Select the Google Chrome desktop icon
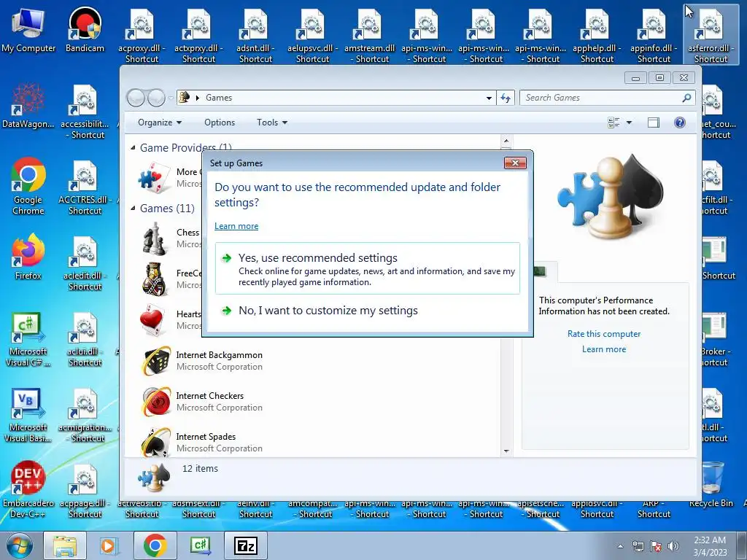This screenshot has height=560, width=747. (x=28, y=186)
